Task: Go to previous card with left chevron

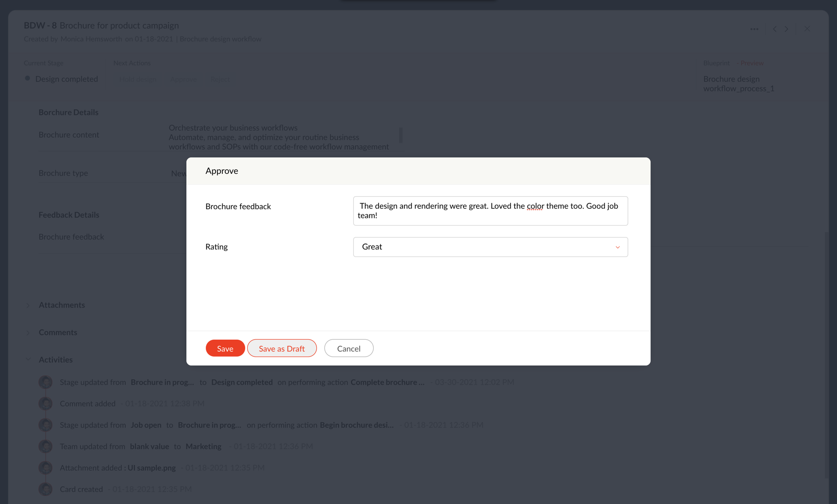Action: pyautogui.click(x=775, y=29)
